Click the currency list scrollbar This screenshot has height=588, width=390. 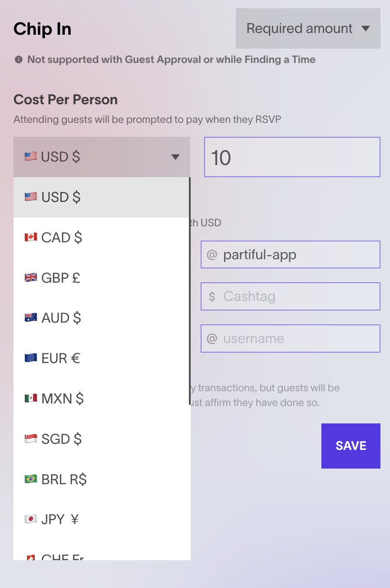190,291
